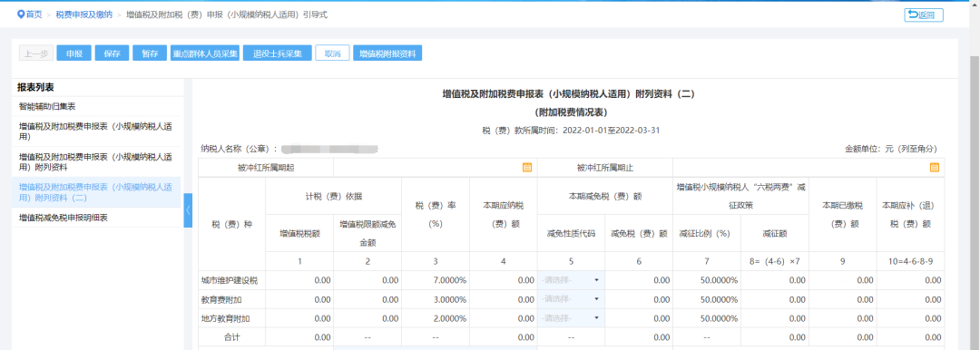The height and width of the screenshot is (350, 980).
Task: Expand 减免性质代码 dropdown for 城市维护建设税
Action: (571, 280)
